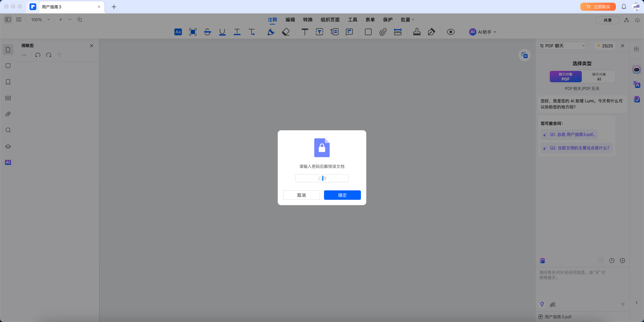The height and width of the screenshot is (322, 644).
Task: Click 取消 to dismiss password dialog
Action: pos(301,195)
